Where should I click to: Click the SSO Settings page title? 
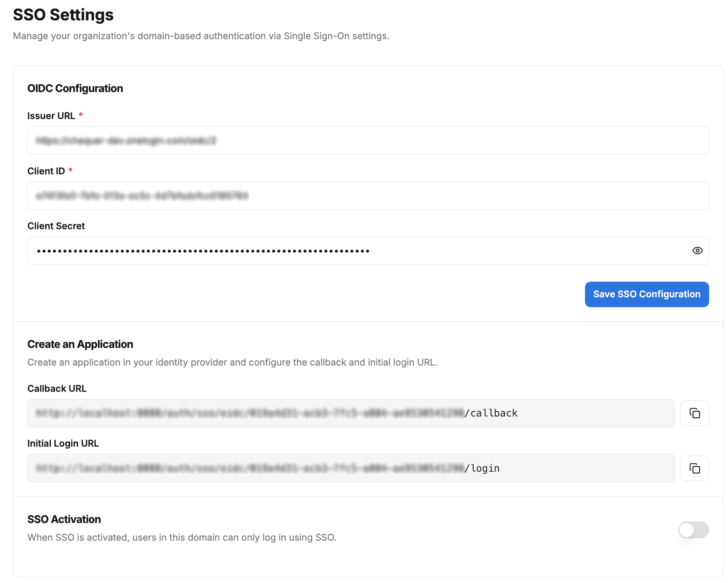[63, 15]
